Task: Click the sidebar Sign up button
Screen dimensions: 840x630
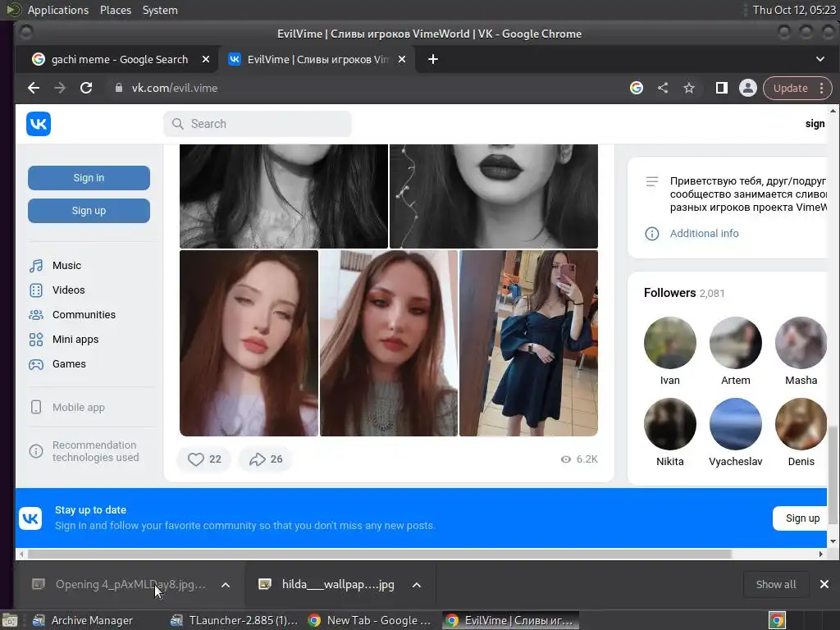Action: pyautogui.click(x=89, y=211)
